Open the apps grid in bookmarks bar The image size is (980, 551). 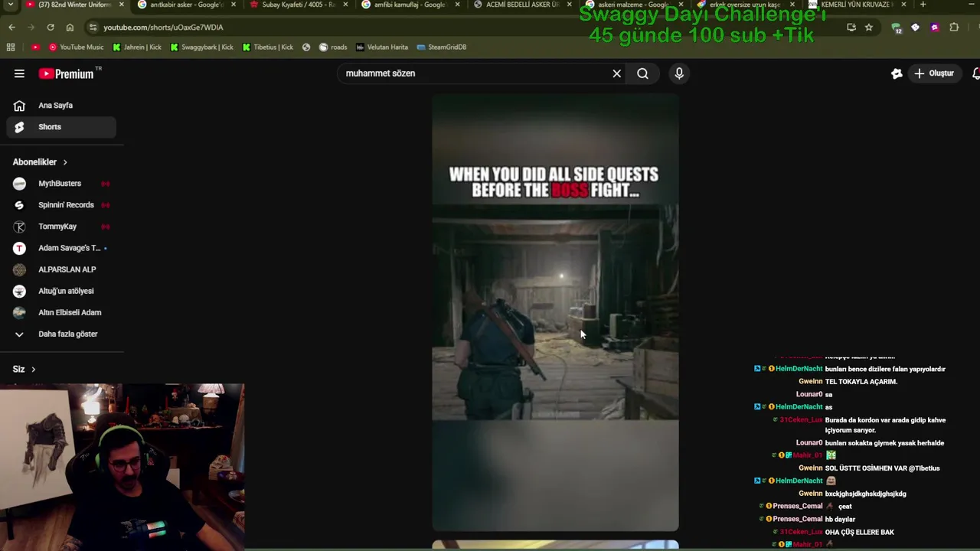pyautogui.click(x=11, y=47)
